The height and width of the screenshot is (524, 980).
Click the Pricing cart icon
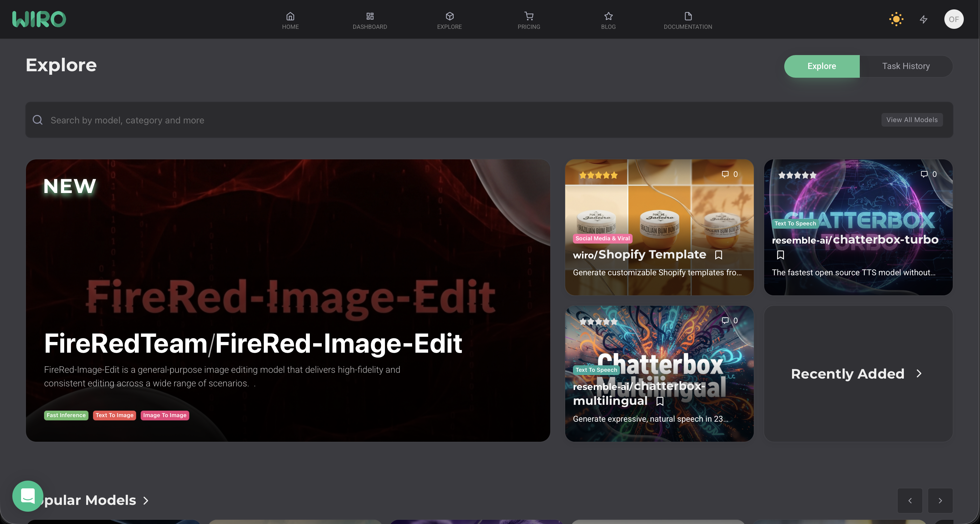coord(529,16)
